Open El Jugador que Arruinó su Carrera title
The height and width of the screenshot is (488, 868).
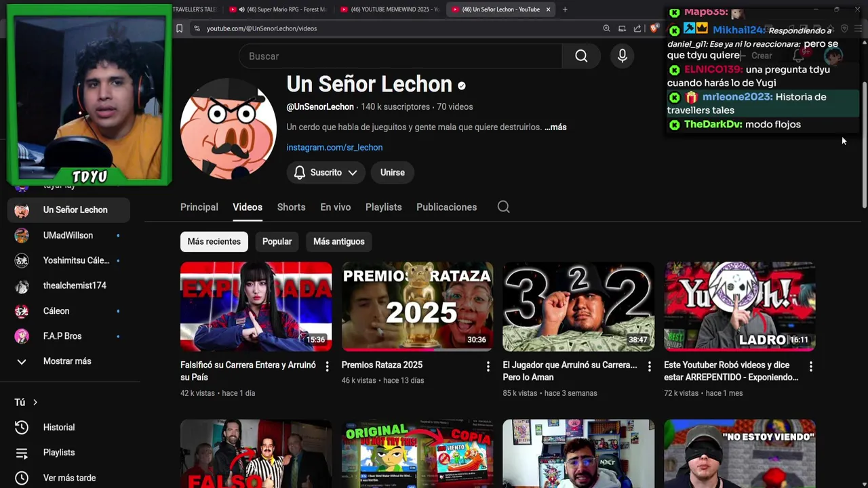tap(570, 371)
